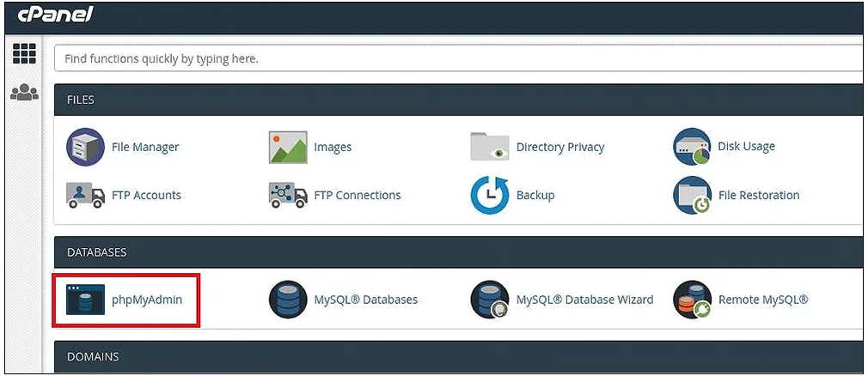This screenshot has width=868, height=376.
Task: Launch phpMyAdmin via its icon
Action: (x=85, y=300)
